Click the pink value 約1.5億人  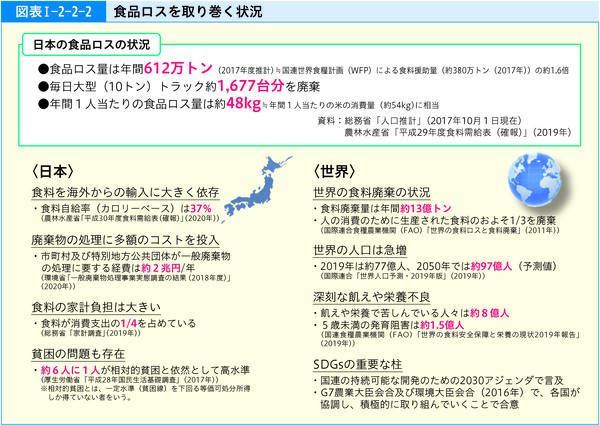point(442,325)
